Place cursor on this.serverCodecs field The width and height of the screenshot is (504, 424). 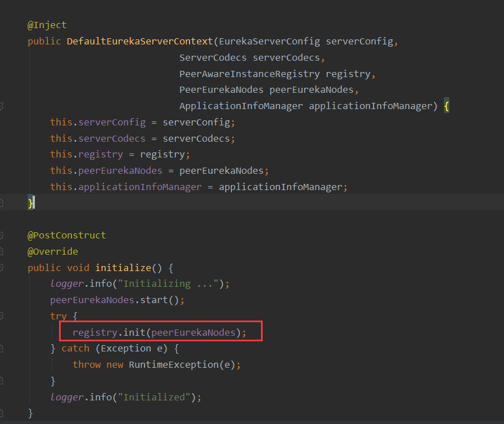[x=112, y=138]
